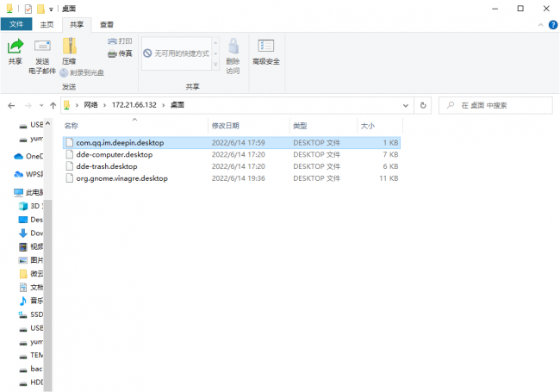Switch to the View (查看) tab
Screen dimensions: 560x392
click(107, 24)
